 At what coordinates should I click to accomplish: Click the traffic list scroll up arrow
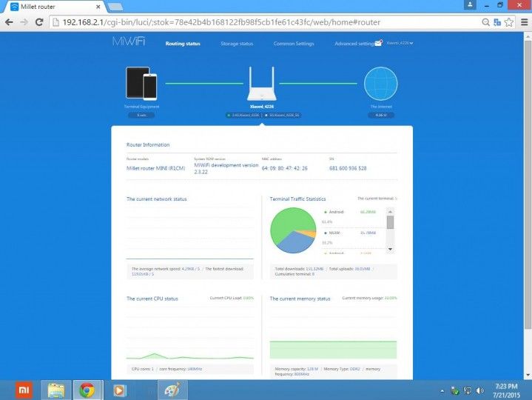390,212
